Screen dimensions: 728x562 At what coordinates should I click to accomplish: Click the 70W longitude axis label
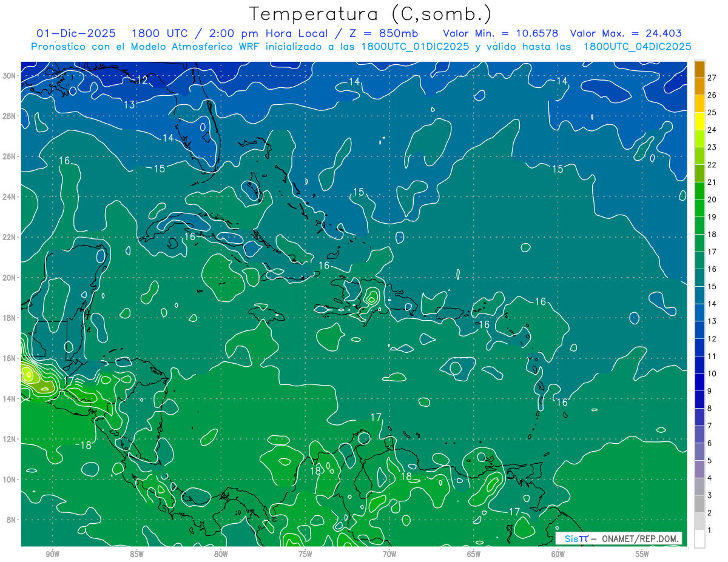(389, 554)
